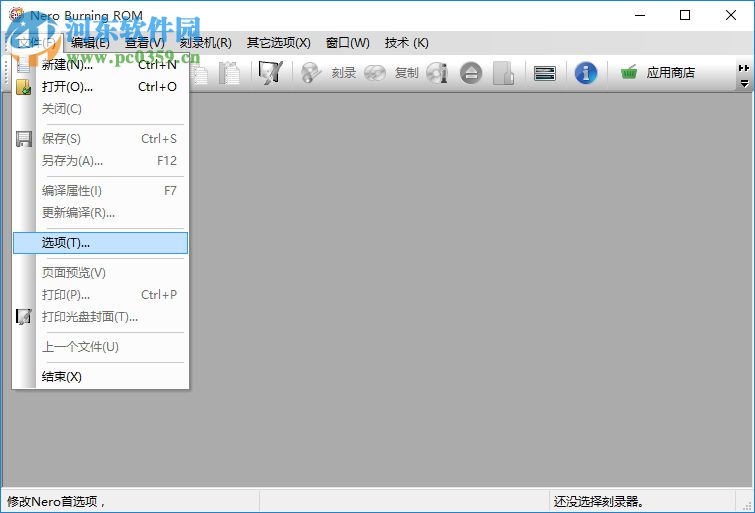The width and height of the screenshot is (755, 513).
Task: Click status text 修改Nero首选项
Action: click(56, 501)
